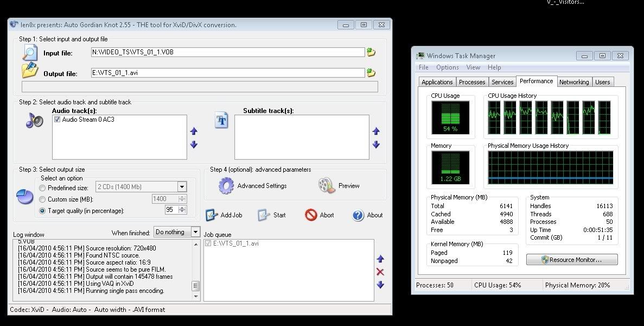Move the subtitle track up

pos(376,131)
